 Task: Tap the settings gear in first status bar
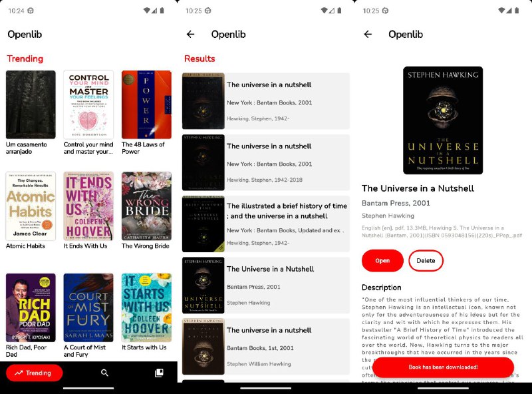[31, 11]
